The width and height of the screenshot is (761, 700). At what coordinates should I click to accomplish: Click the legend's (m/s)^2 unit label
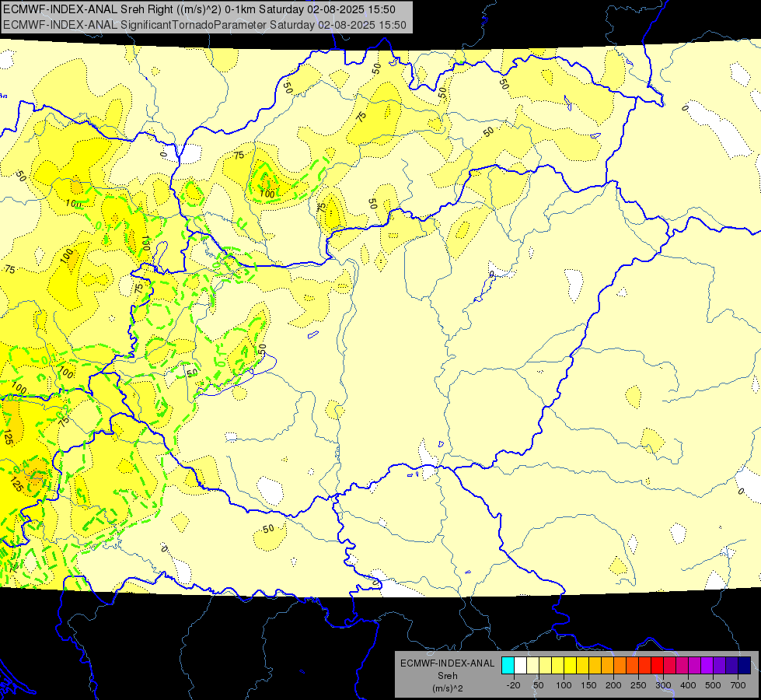(448, 688)
